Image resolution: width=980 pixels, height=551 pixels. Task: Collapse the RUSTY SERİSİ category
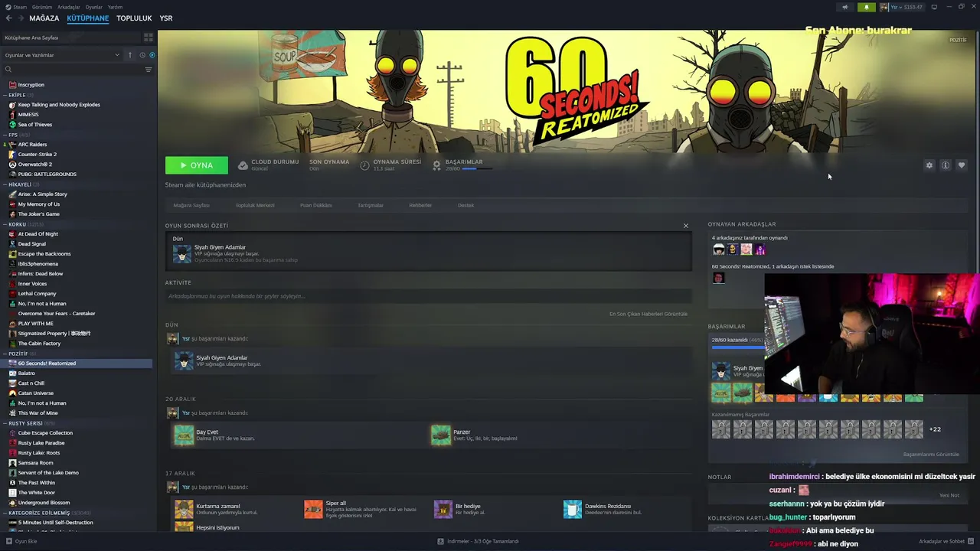(x=5, y=423)
